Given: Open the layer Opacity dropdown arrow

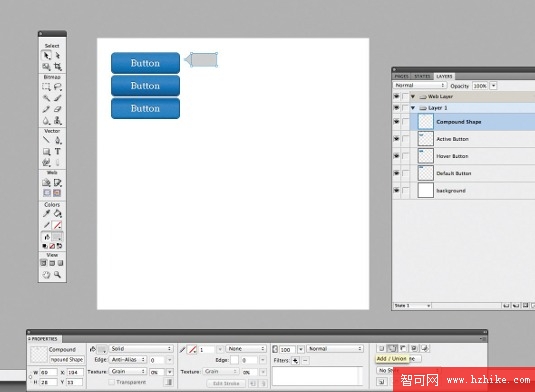Looking at the screenshot, I should click(x=493, y=86).
